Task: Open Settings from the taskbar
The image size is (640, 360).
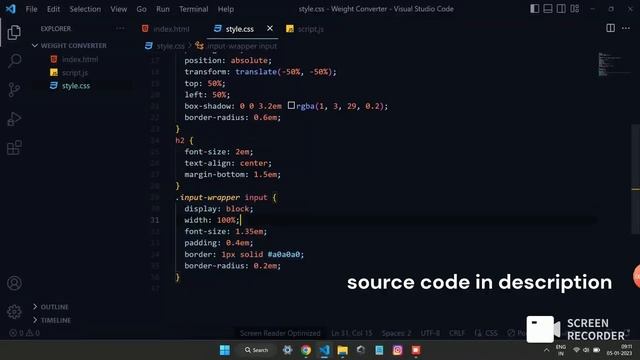Action: [x=287, y=350]
